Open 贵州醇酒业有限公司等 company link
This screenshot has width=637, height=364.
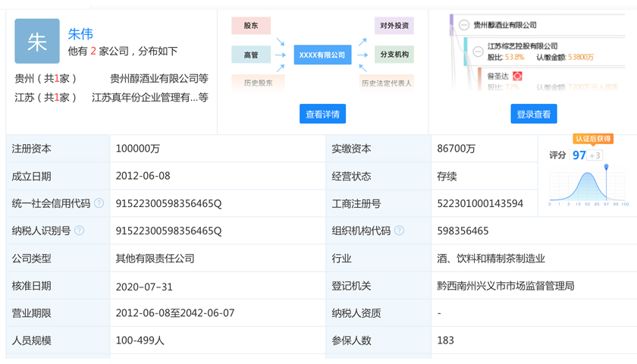[158, 78]
